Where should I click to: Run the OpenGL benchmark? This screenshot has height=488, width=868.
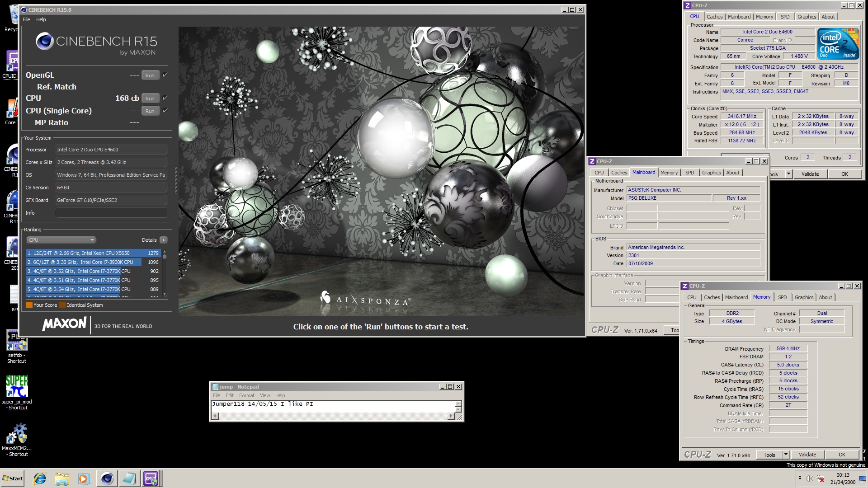click(150, 75)
